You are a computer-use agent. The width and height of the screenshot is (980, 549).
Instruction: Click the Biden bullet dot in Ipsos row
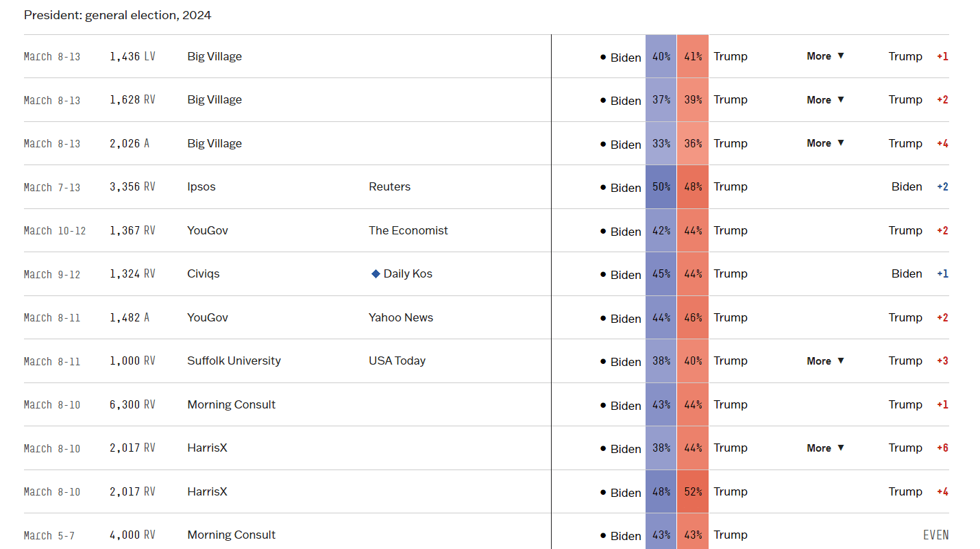[x=602, y=187]
